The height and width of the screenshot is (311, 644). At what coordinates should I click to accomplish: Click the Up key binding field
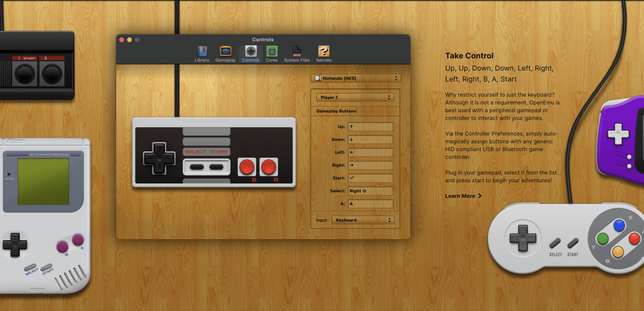tap(370, 127)
